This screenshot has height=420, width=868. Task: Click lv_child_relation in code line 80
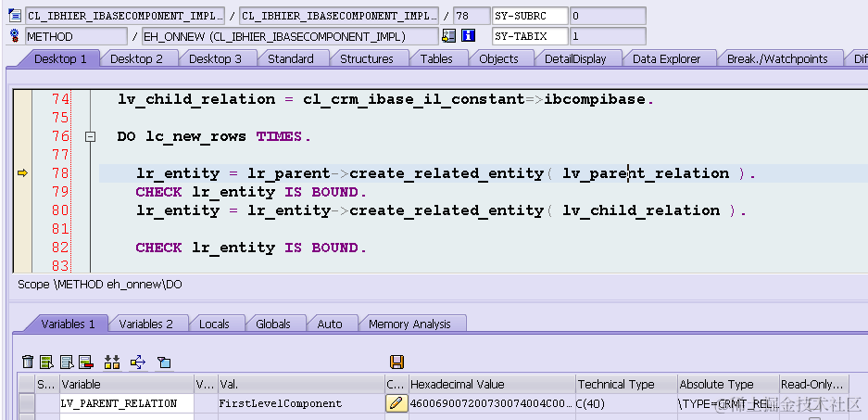tap(641, 210)
